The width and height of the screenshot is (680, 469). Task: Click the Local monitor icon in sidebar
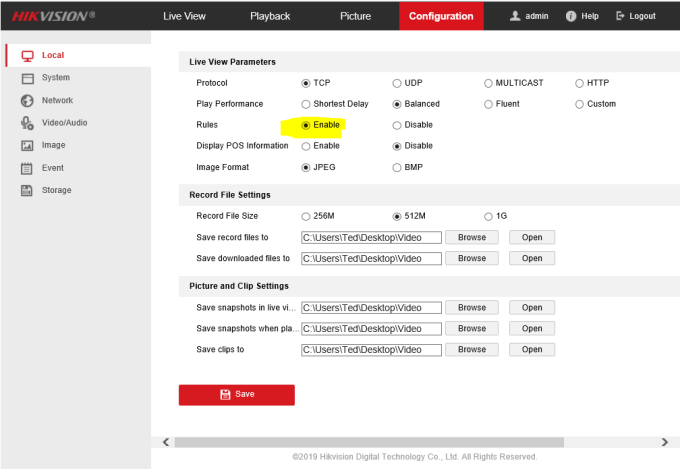[x=28, y=55]
